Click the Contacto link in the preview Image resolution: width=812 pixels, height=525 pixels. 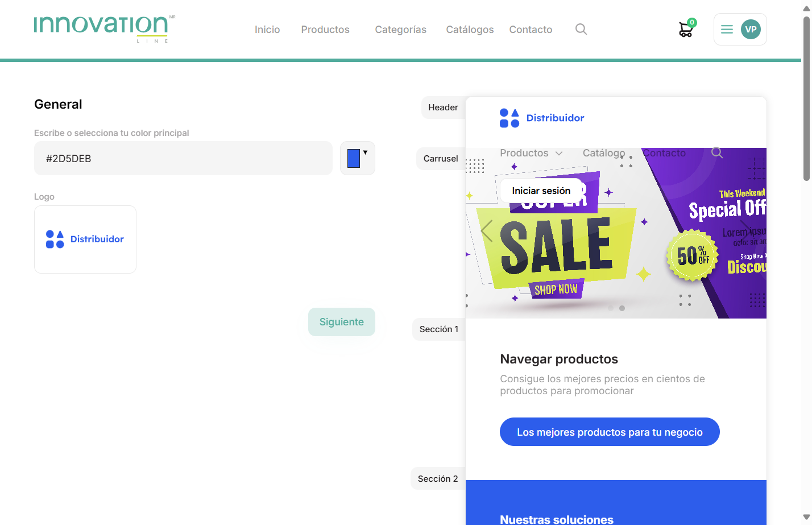664,153
